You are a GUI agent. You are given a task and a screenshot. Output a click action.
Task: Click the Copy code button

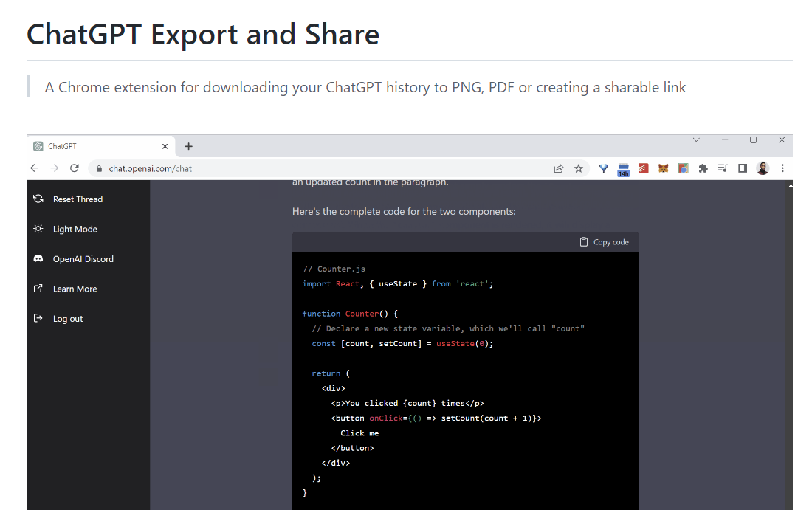pos(604,242)
